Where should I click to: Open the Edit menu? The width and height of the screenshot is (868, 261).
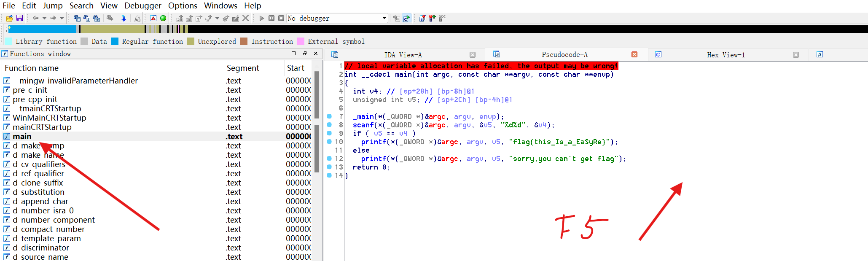point(29,5)
